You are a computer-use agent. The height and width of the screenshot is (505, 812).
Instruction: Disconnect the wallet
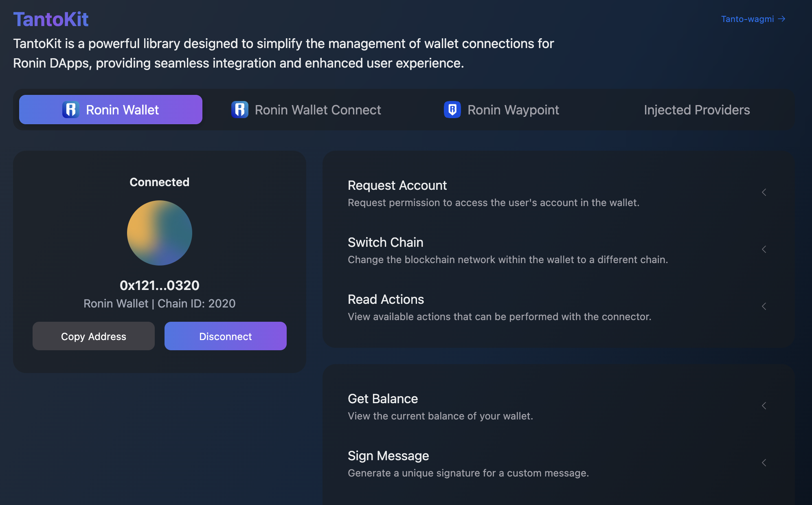pos(226,336)
